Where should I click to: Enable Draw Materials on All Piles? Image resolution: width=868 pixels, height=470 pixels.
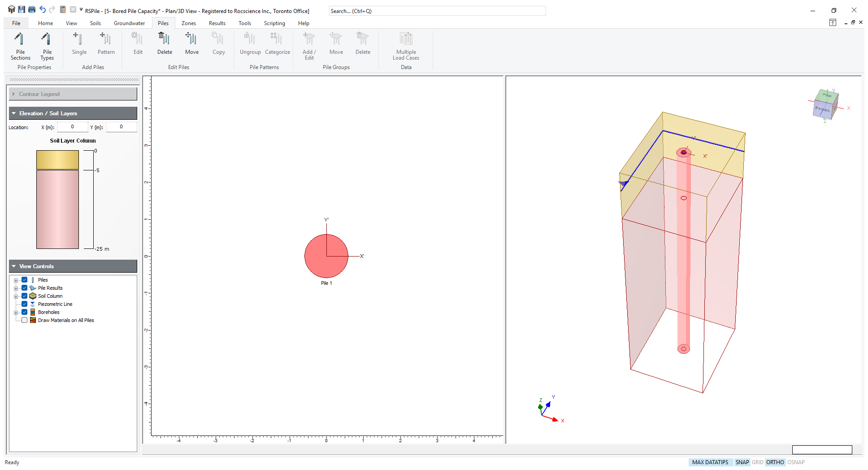coord(25,320)
